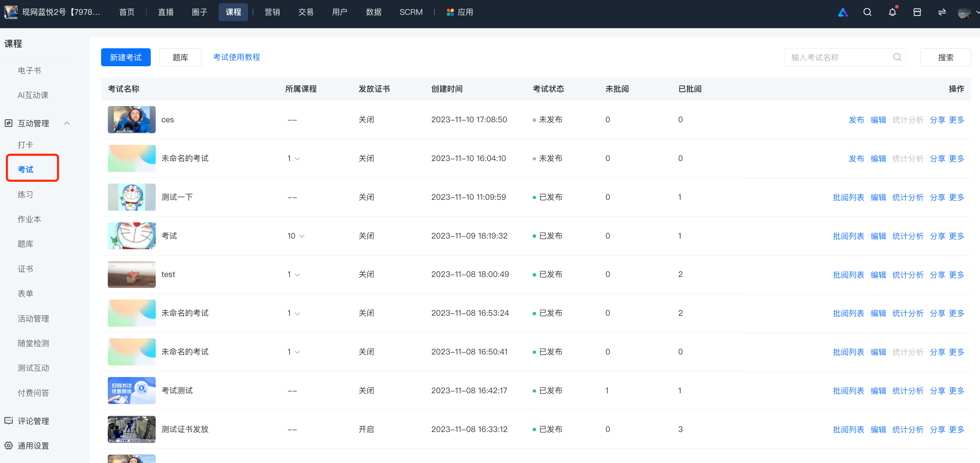Click 分享 for test exam
The height and width of the screenshot is (463, 980).
coord(937,275)
